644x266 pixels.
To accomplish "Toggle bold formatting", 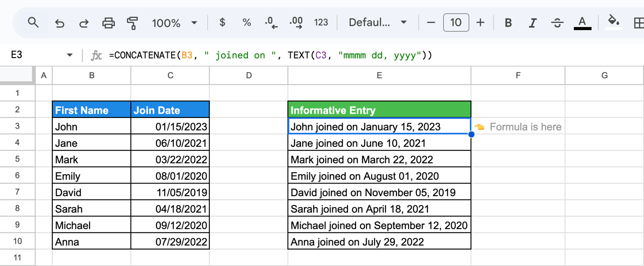I will tap(508, 23).
